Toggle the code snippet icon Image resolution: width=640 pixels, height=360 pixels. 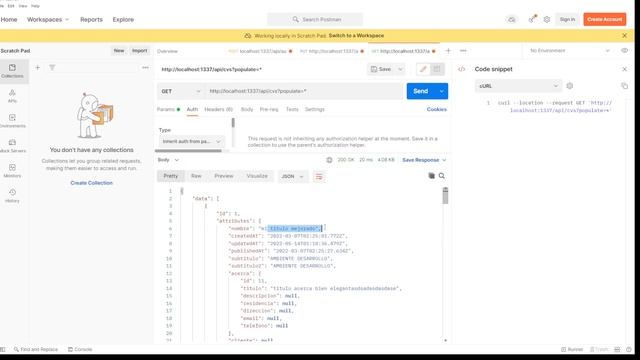coord(462,69)
